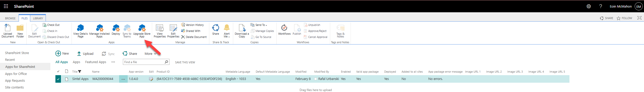The image size is (644, 92).
Task: Open ellipsis menu for WA200009044
Action: (123, 79)
